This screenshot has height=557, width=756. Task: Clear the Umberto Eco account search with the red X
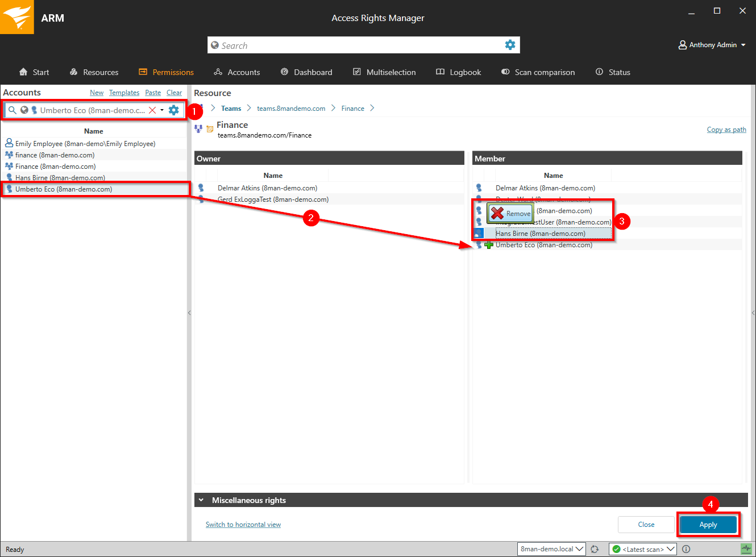click(152, 110)
